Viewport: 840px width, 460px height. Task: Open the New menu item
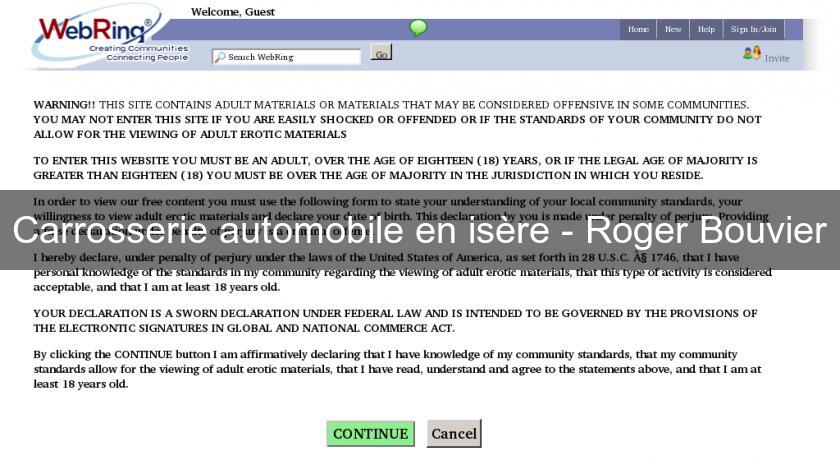click(673, 29)
